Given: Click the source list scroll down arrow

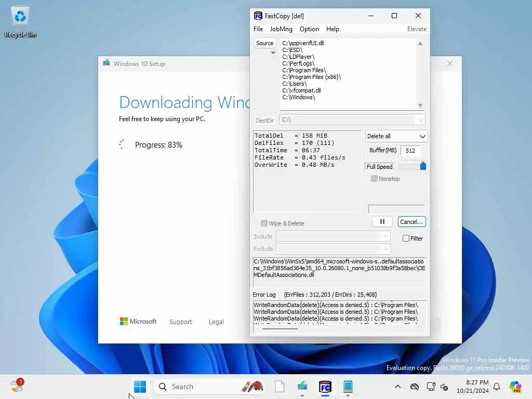Looking at the screenshot, I should [x=420, y=105].
